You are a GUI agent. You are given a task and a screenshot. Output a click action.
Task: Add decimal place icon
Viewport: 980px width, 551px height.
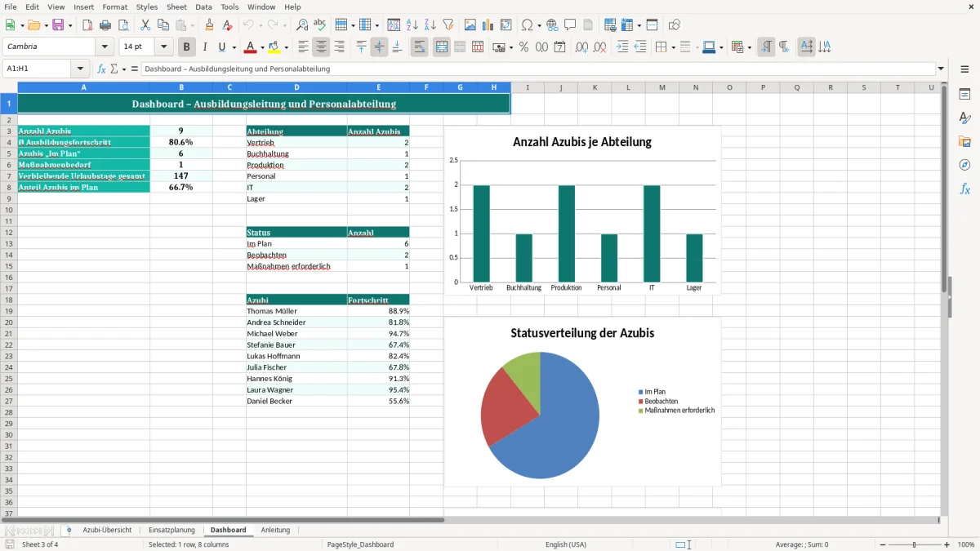point(581,47)
